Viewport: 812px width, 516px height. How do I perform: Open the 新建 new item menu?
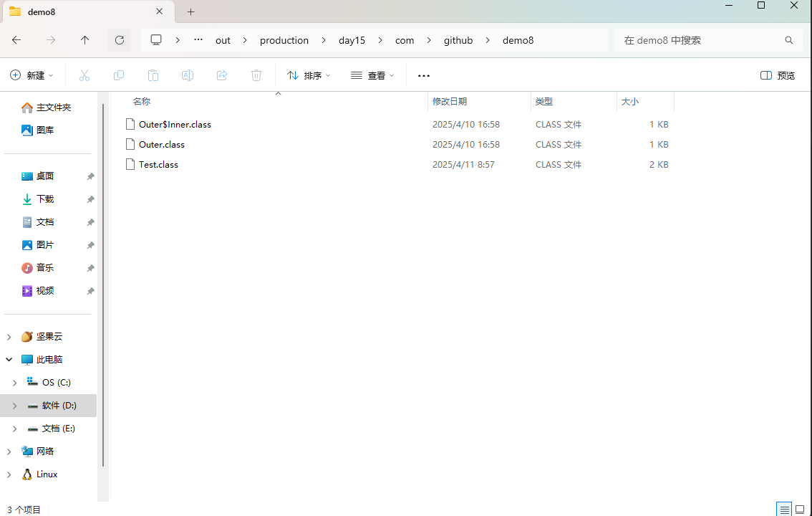tap(32, 75)
